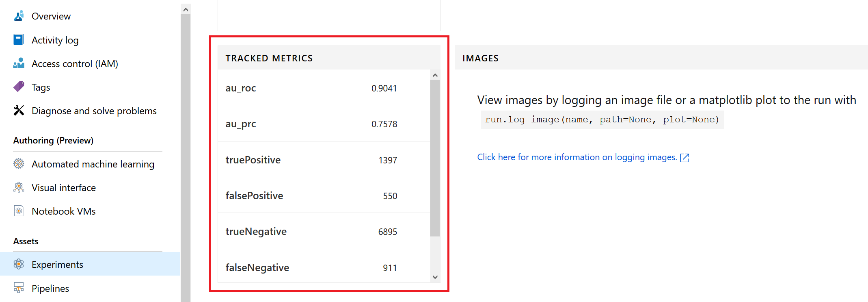Click the Diagnose and solve problems icon
This screenshot has width=868, height=302.
click(x=19, y=111)
